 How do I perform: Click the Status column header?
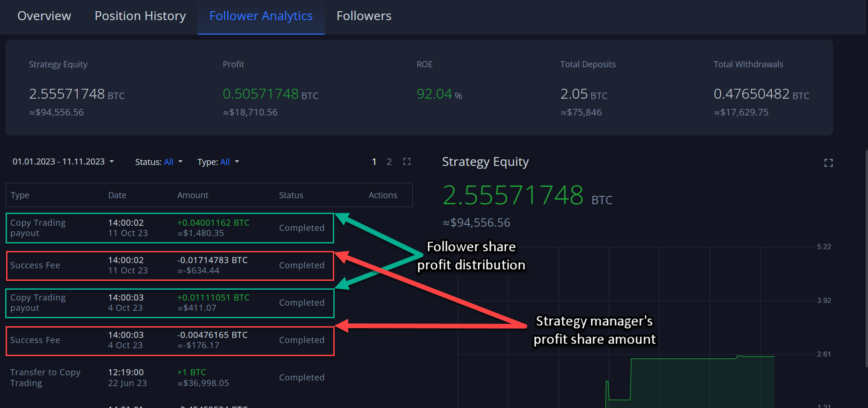coord(291,195)
